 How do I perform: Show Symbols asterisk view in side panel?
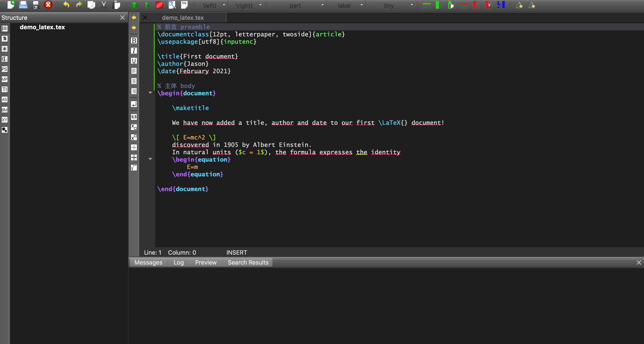[x=5, y=49]
